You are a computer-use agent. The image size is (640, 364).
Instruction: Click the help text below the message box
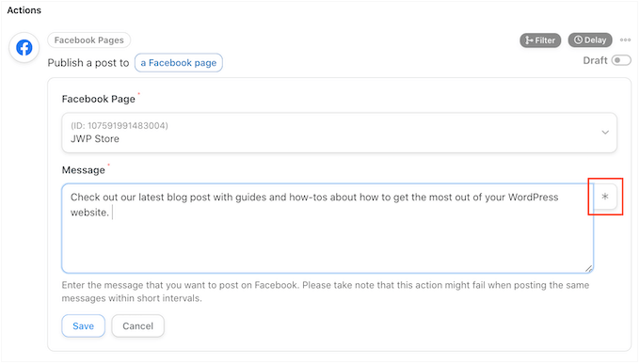click(326, 292)
